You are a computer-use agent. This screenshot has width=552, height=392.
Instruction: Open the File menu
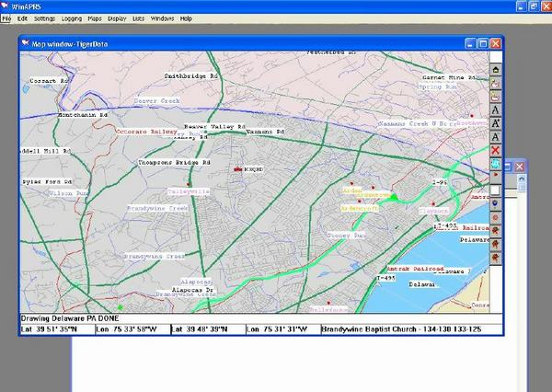[x=6, y=18]
